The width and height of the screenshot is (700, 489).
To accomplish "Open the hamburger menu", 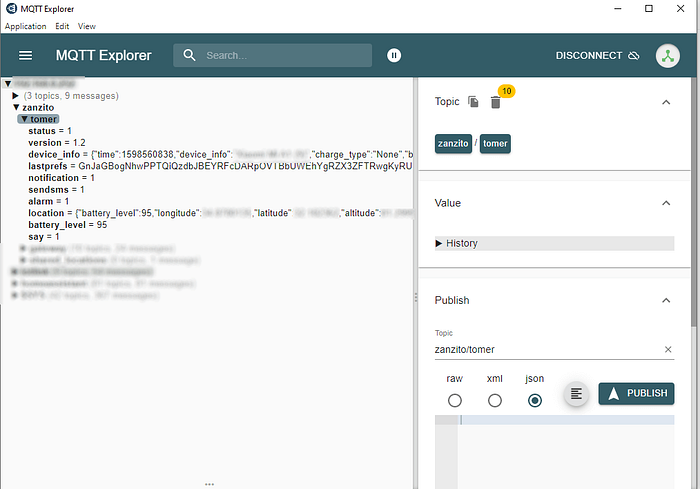I will pyautogui.click(x=25, y=55).
